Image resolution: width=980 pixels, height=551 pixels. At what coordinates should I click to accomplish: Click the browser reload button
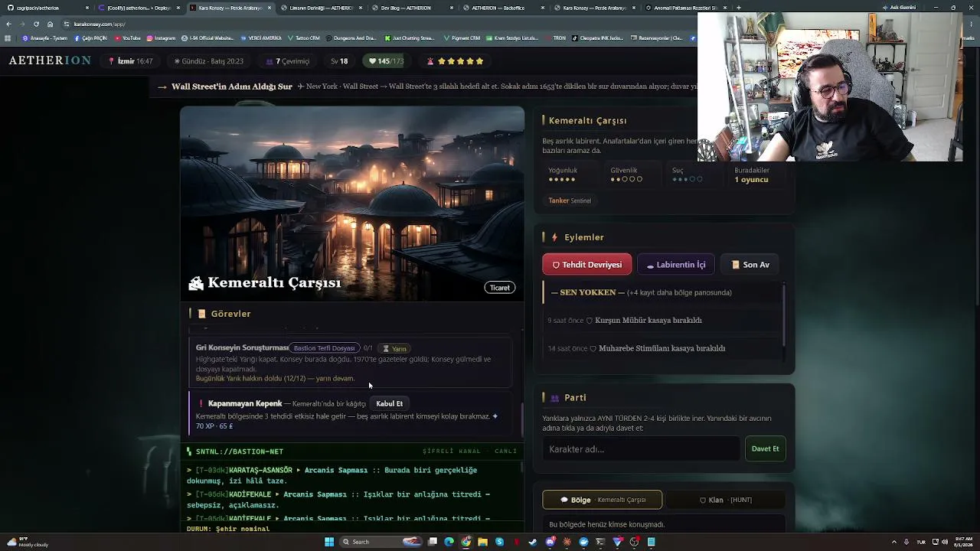coord(35,24)
